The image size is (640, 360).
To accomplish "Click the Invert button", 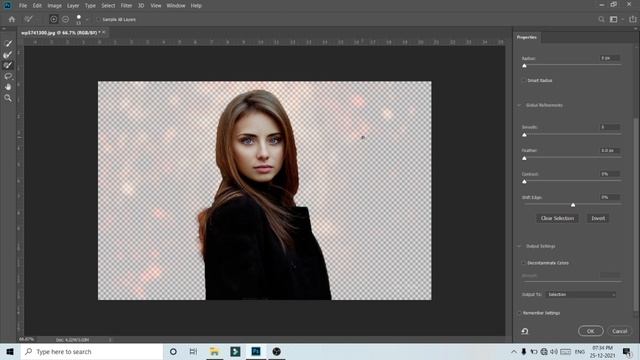I will point(598,218).
